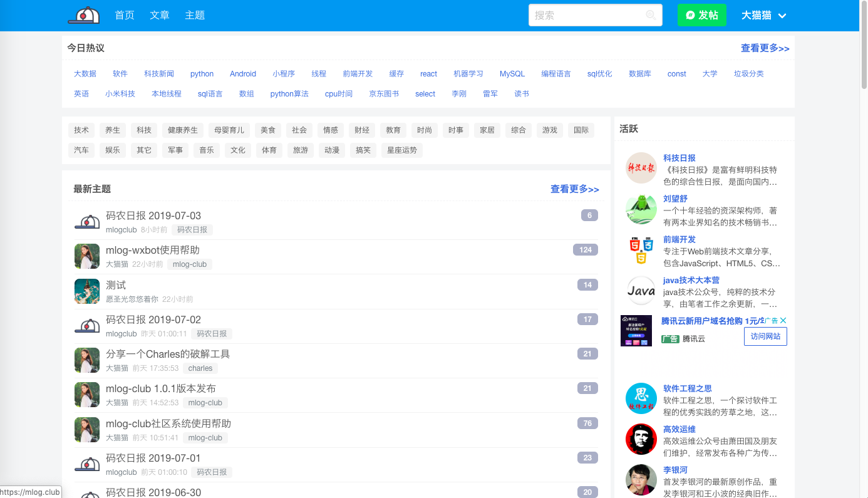
Task: Click inside the 搜索 input field
Action: [589, 15]
